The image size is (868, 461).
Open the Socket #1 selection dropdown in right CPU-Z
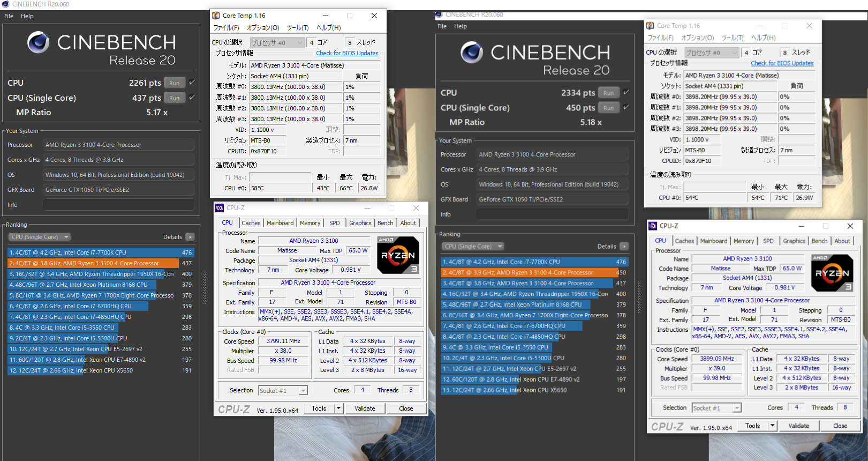pos(716,408)
